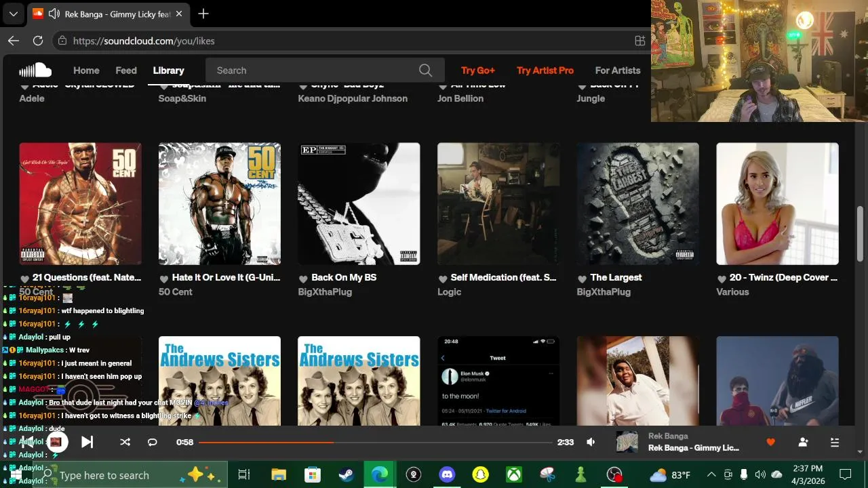Open the browser tab search dropdown
The width and height of the screenshot is (868, 488).
(x=13, y=14)
